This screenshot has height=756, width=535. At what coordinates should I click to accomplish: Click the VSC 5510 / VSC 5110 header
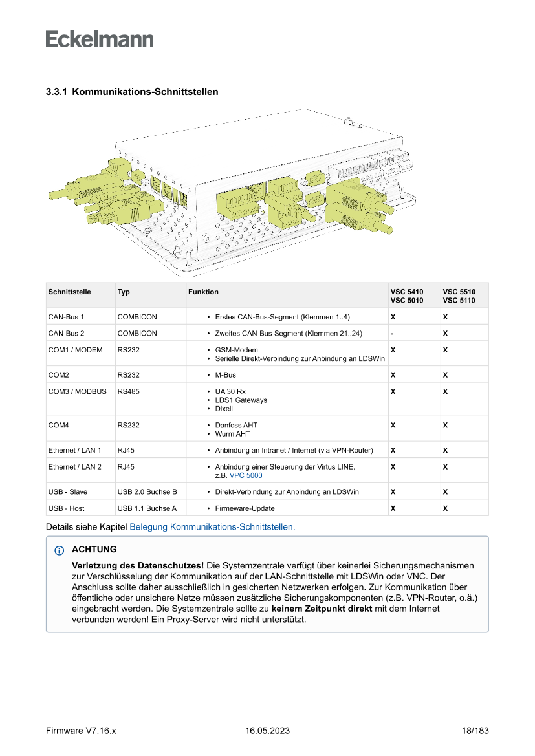(459, 296)
